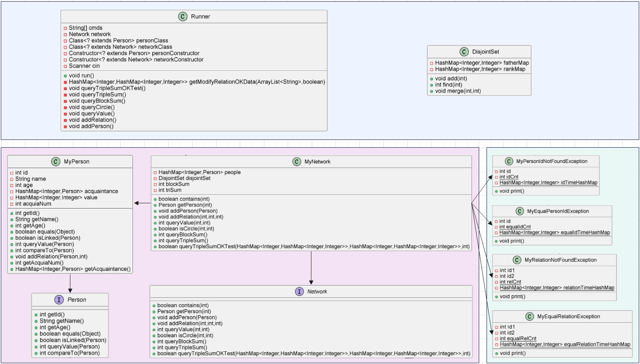Select the MyRelationNotFoundException title
This screenshot has width=640, height=364.
561,260
